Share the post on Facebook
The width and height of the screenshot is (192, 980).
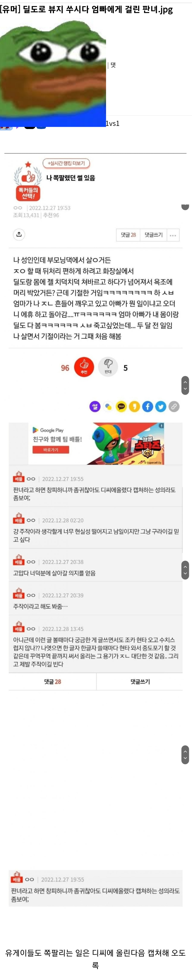[148, 406]
